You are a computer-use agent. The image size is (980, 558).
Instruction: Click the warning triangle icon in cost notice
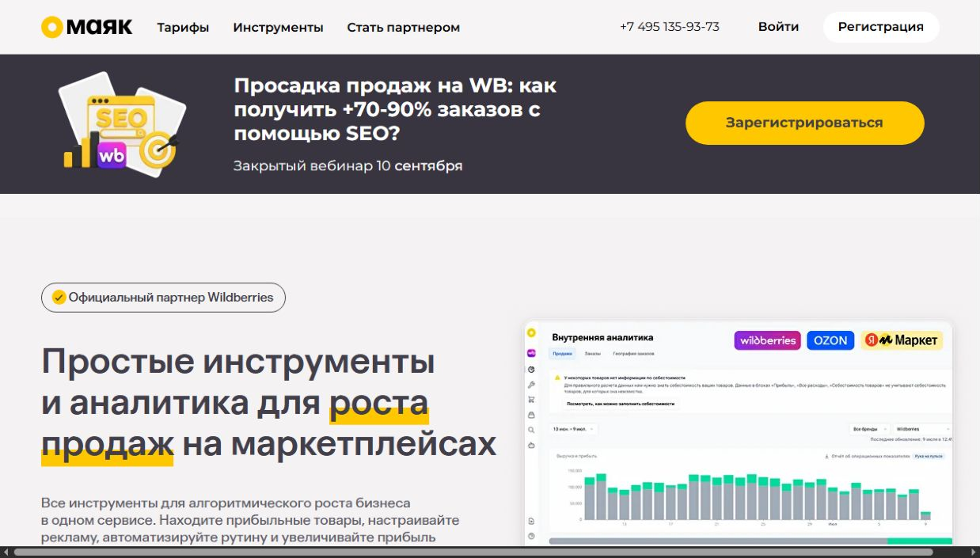coord(557,378)
